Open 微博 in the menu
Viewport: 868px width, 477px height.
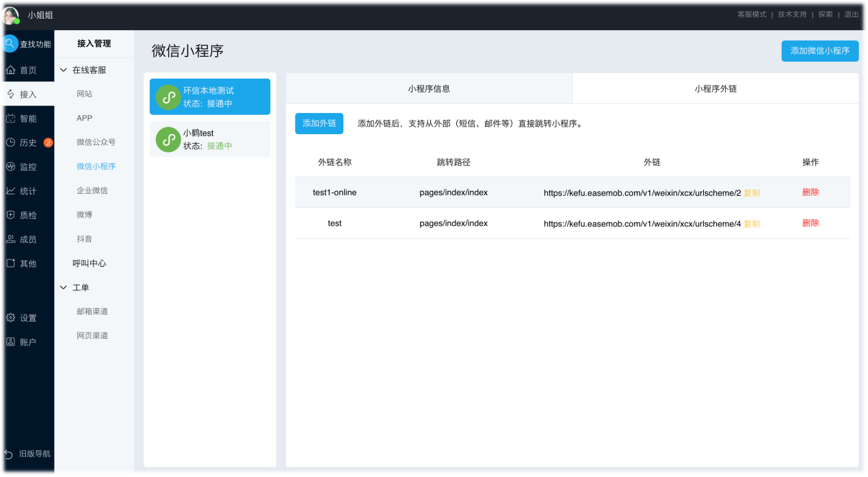[84, 215]
